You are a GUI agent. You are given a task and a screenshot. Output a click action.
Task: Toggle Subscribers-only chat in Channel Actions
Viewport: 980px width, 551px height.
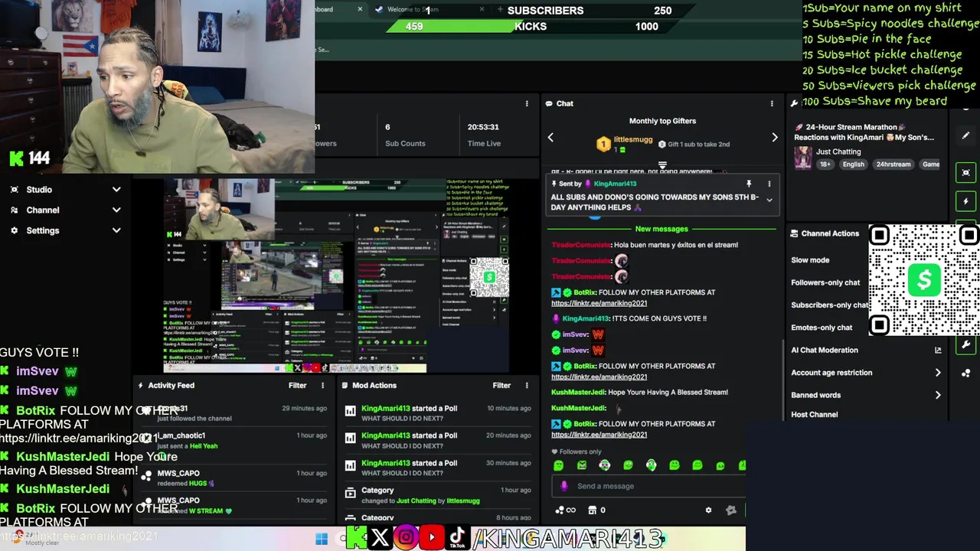click(x=830, y=305)
